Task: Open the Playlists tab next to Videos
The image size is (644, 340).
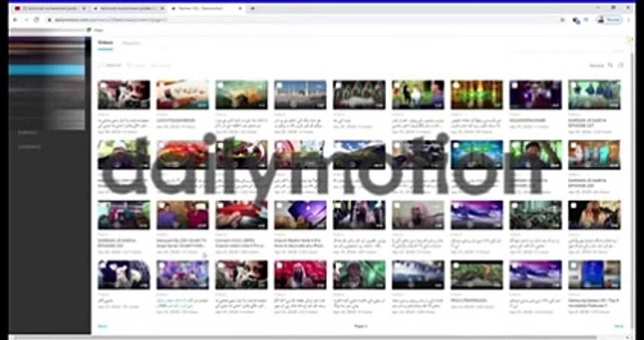Action: click(x=131, y=43)
